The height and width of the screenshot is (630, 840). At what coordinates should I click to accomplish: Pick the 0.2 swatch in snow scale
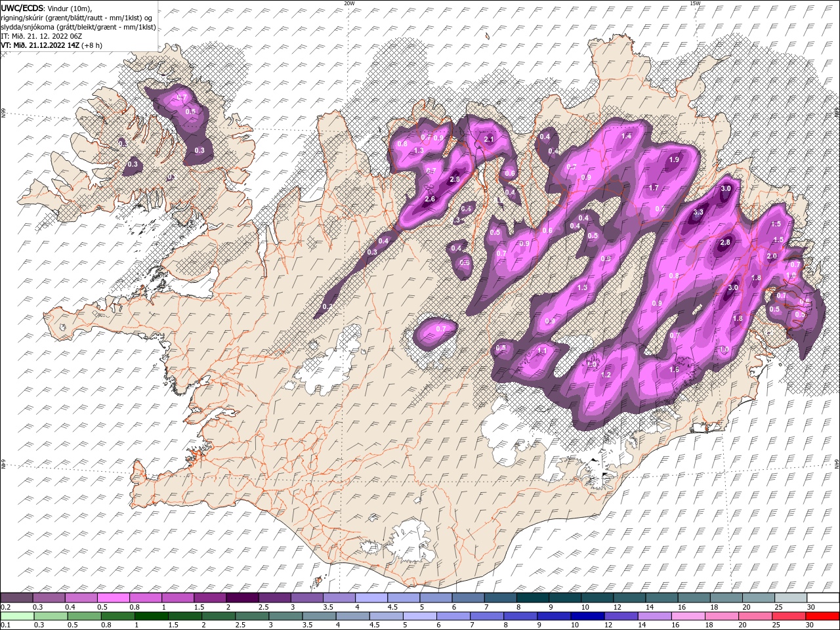(x=16, y=598)
